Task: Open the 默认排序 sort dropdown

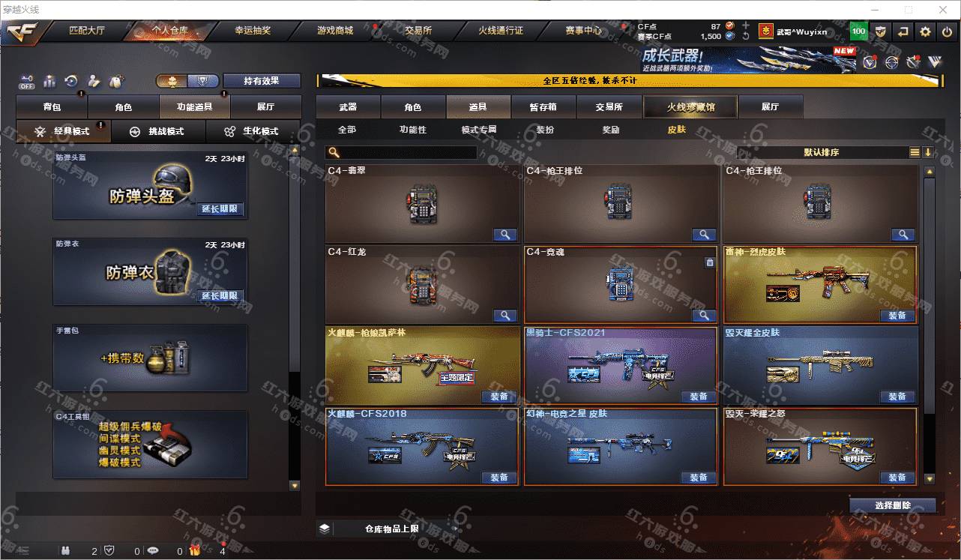Action: pyautogui.click(x=822, y=152)
